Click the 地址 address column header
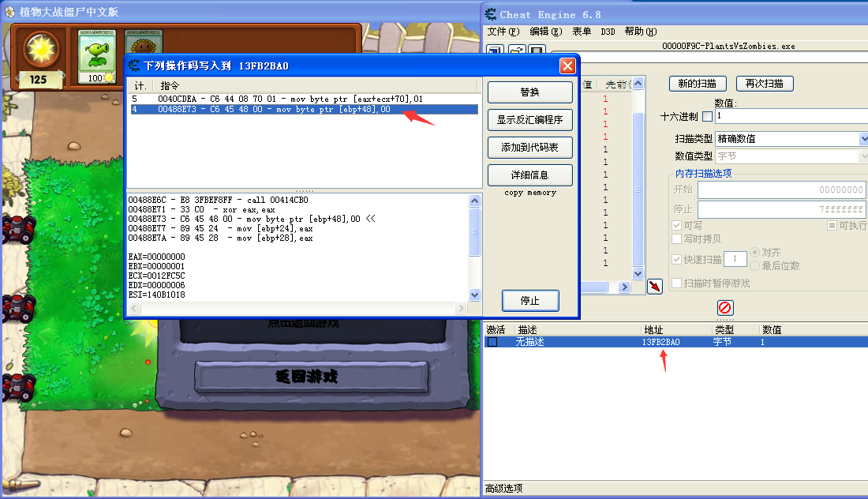The width and height of the screenshot is (868, 499). click(653, 329)
